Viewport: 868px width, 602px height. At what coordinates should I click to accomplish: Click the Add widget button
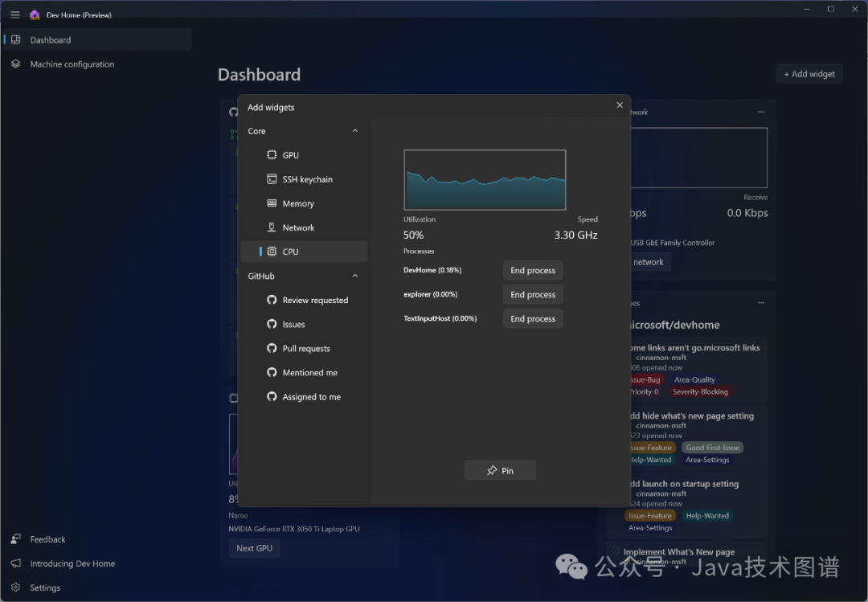pos(809,74)
